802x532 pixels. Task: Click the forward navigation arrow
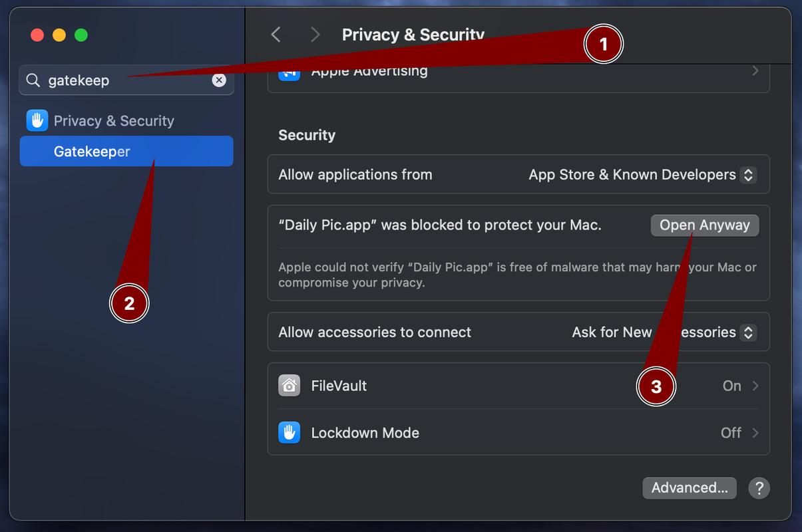pyautogui.click(x=315, y=35)
